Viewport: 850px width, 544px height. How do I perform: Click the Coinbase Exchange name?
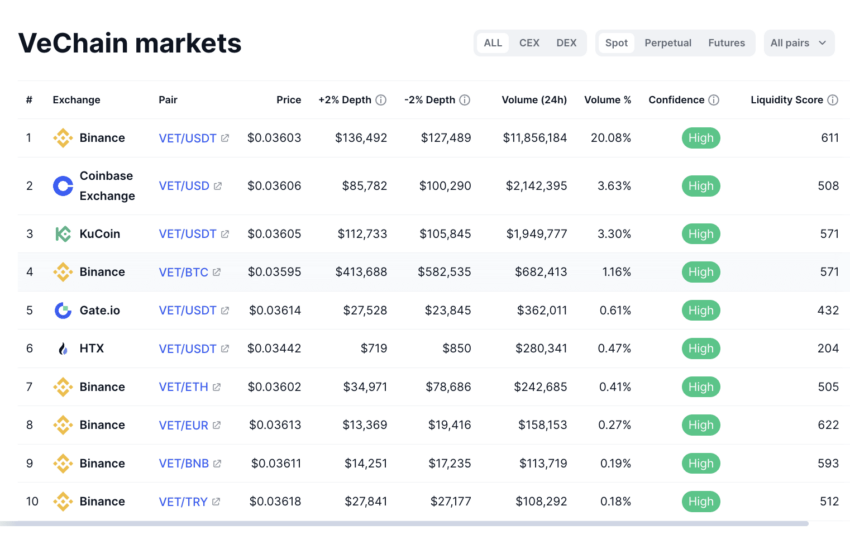coord(107,186)
